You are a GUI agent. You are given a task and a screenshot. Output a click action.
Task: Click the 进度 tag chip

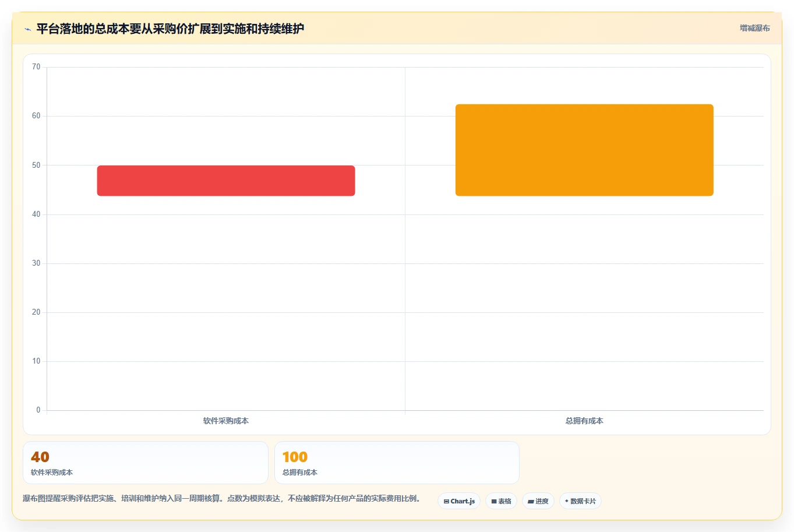click(538, 501)
